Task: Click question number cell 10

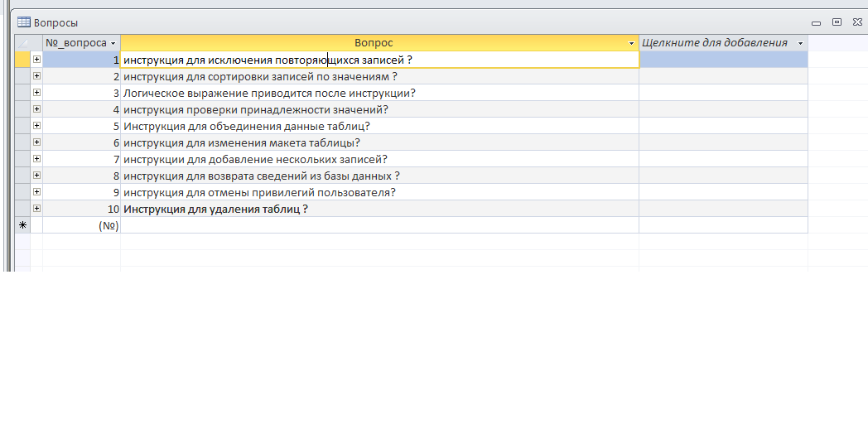Action: coord(81,209)
